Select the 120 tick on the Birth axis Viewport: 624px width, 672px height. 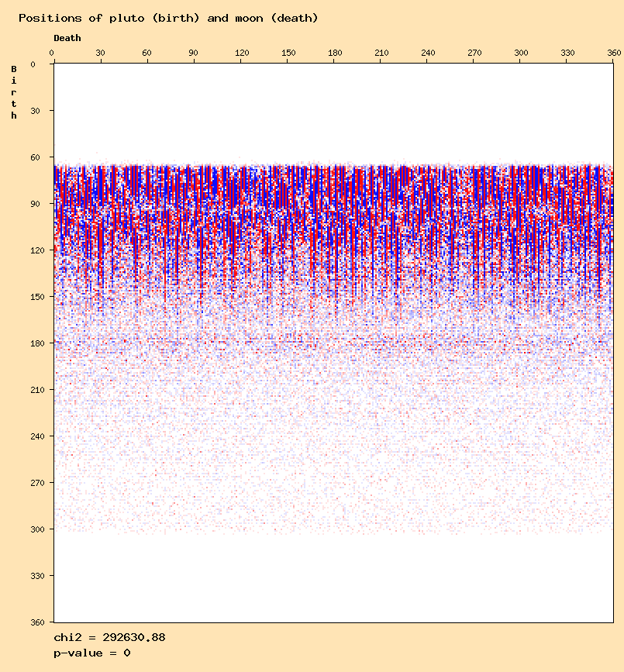click(33, 250)
